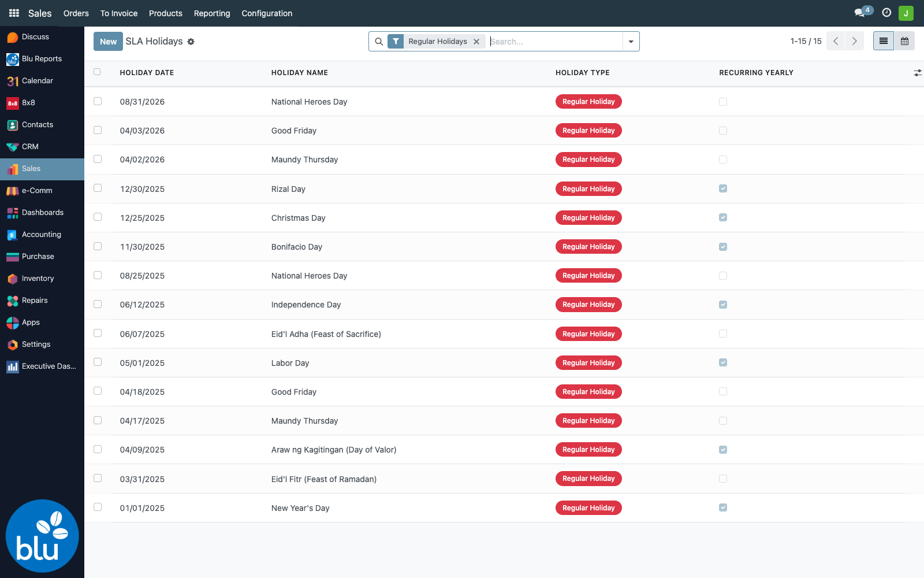924x578 pixels.
Task: Remove the Regular Holidays filter
Action: point(476,42)
